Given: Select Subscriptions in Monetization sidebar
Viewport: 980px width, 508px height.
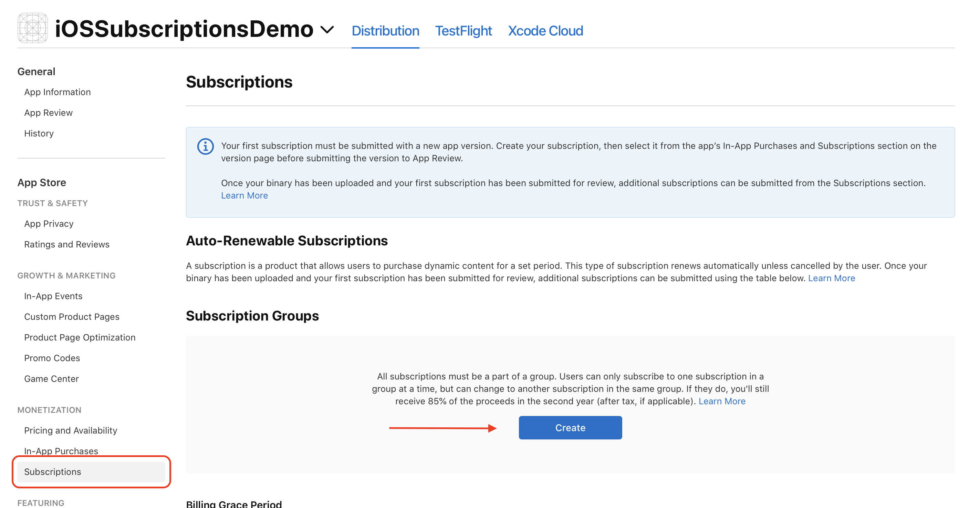Looking at the screenshot, I should coord(52,471).
